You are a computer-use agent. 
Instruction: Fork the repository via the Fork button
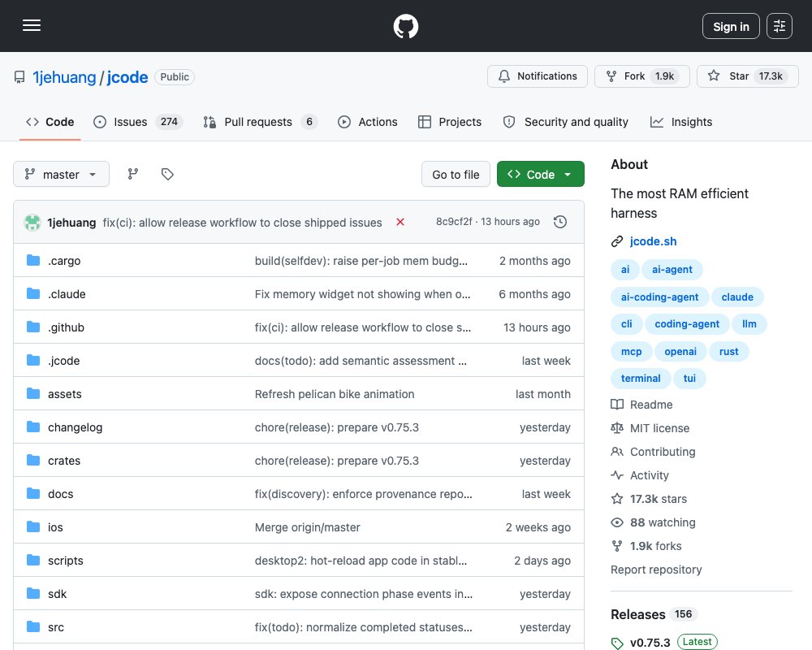[641, 76]
